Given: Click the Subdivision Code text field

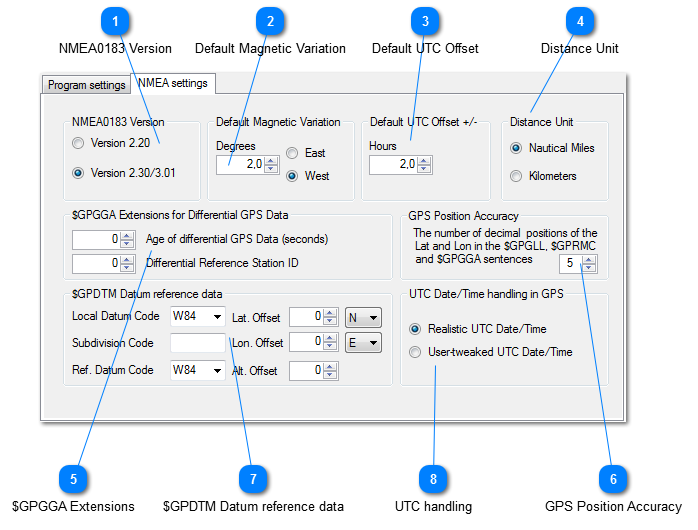Looking at the screenshot, I should coord(198,343).
